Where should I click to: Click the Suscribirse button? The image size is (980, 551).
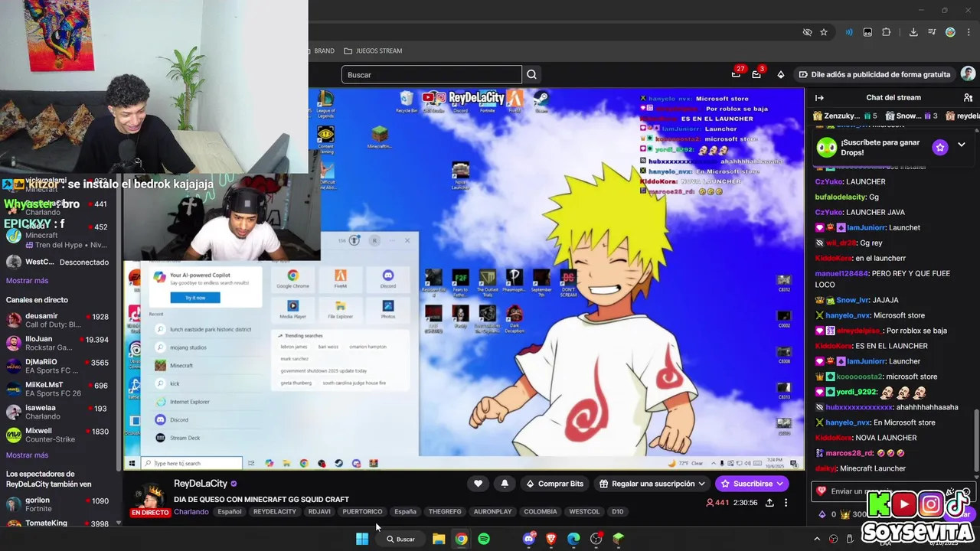click(752, 484)
